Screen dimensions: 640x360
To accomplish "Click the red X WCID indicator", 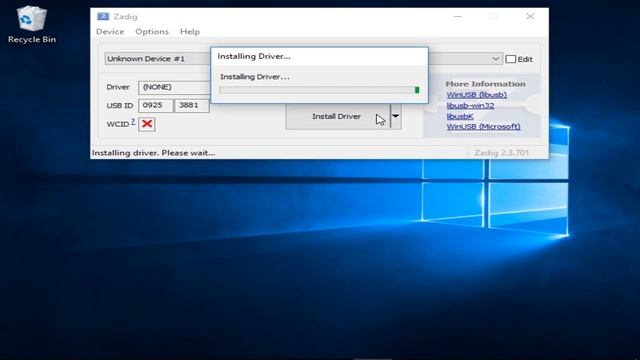I will pos(147,124).
